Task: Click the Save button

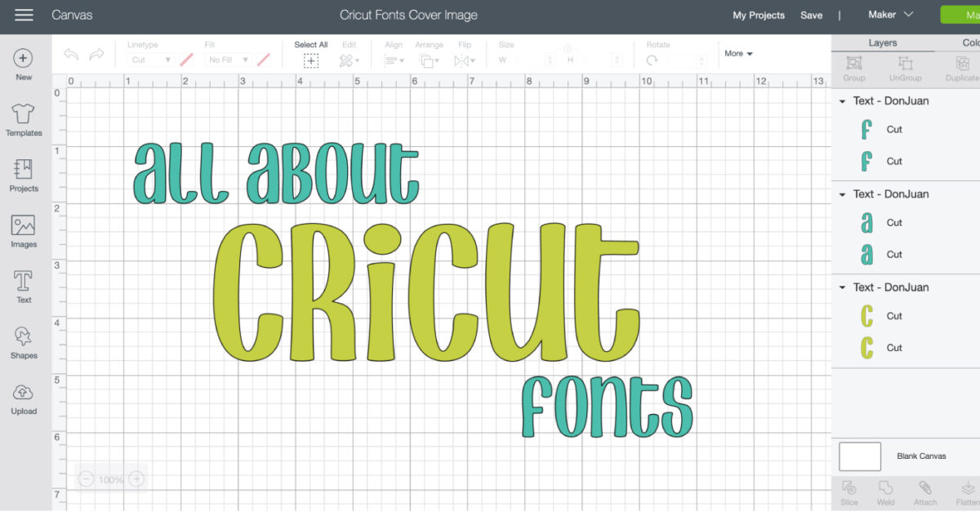Action: pos(811,16)
